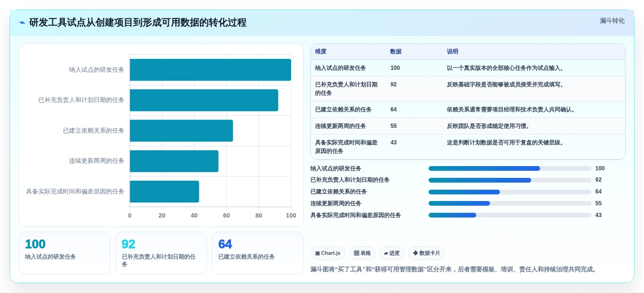Open the data card showing 100
The height and width of the screenshot is (293, 644).
[64, 253]
